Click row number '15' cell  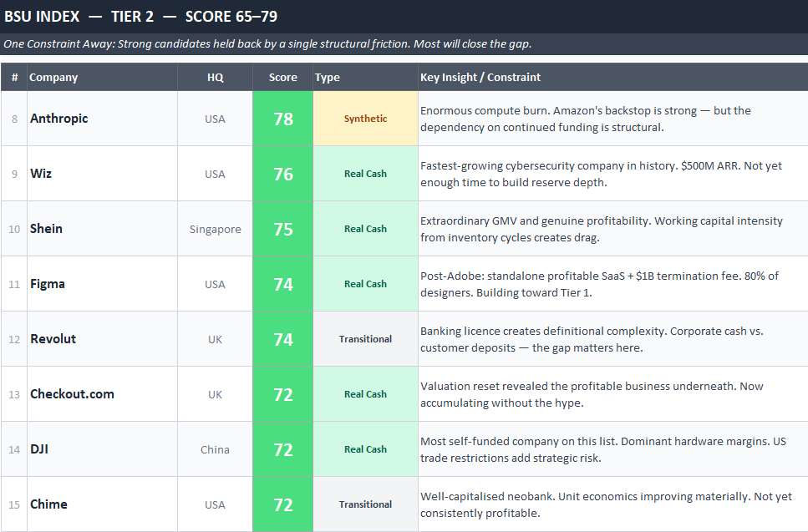14,504
